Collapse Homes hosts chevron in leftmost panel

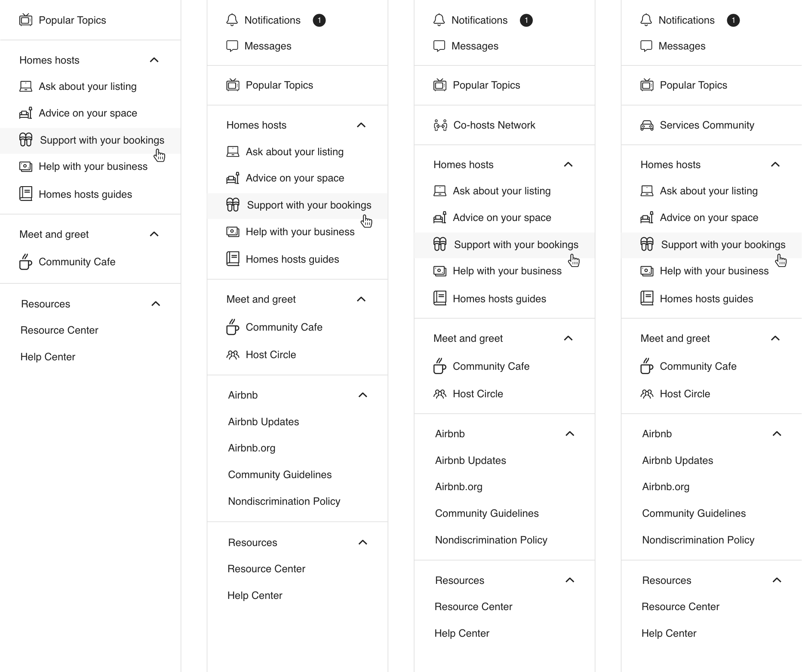click(x=154, y=60)
